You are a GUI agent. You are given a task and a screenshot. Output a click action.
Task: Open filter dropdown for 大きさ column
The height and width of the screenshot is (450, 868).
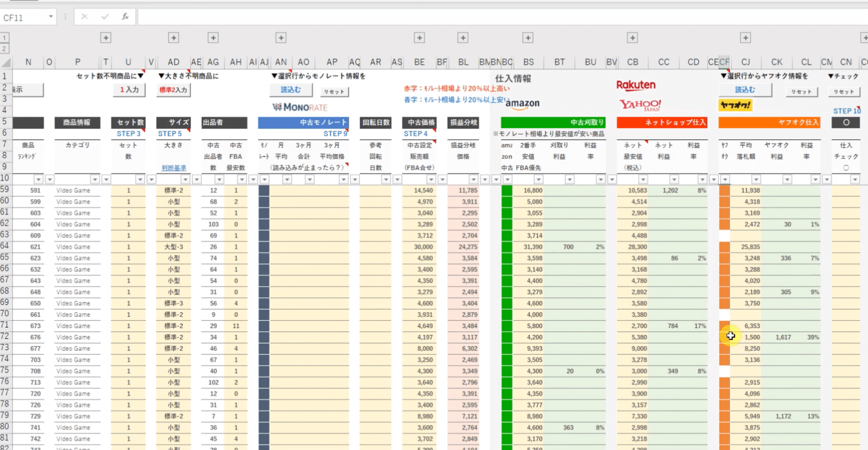[185, 179]
